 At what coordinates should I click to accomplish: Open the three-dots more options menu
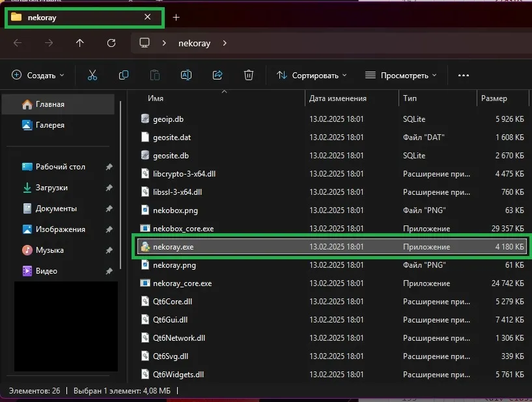pyautogui.click(x=464, y=76)
